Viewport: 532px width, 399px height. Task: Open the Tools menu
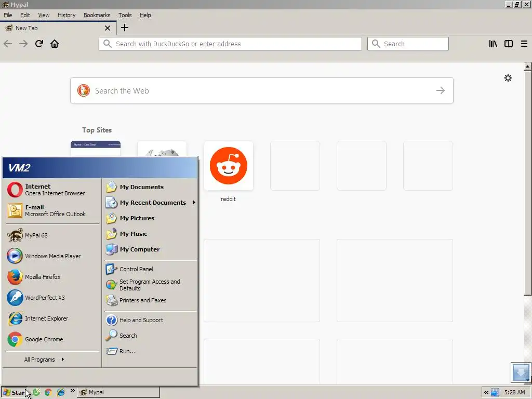point(125,15)
